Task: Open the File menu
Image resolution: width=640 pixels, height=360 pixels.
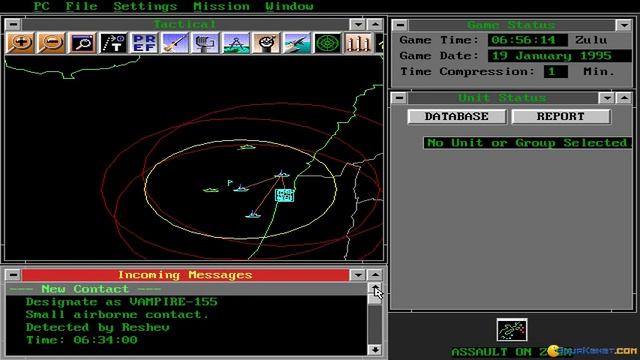Action: (81, 6)
